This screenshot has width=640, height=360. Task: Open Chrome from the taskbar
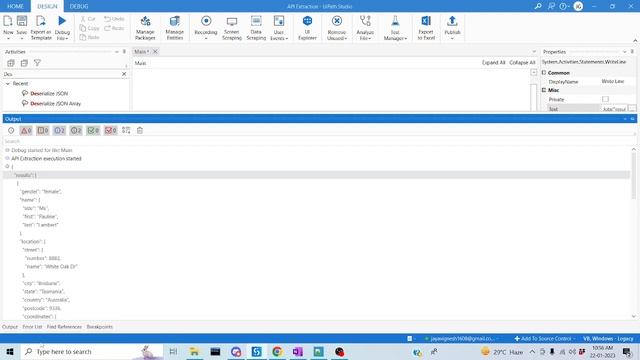[277, 351]
